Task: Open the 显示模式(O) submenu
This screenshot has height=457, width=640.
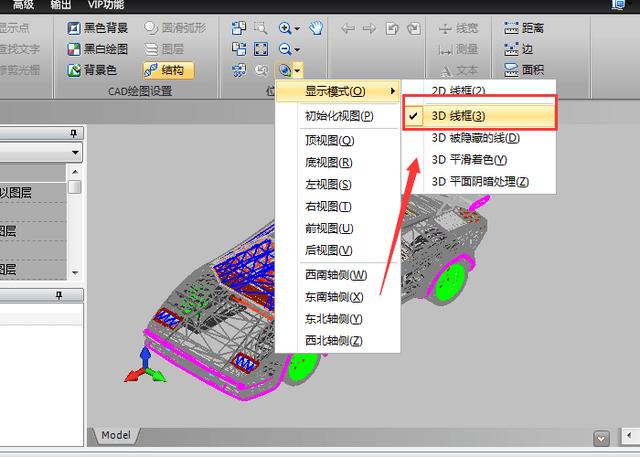Action: click(x=338, y=91)
